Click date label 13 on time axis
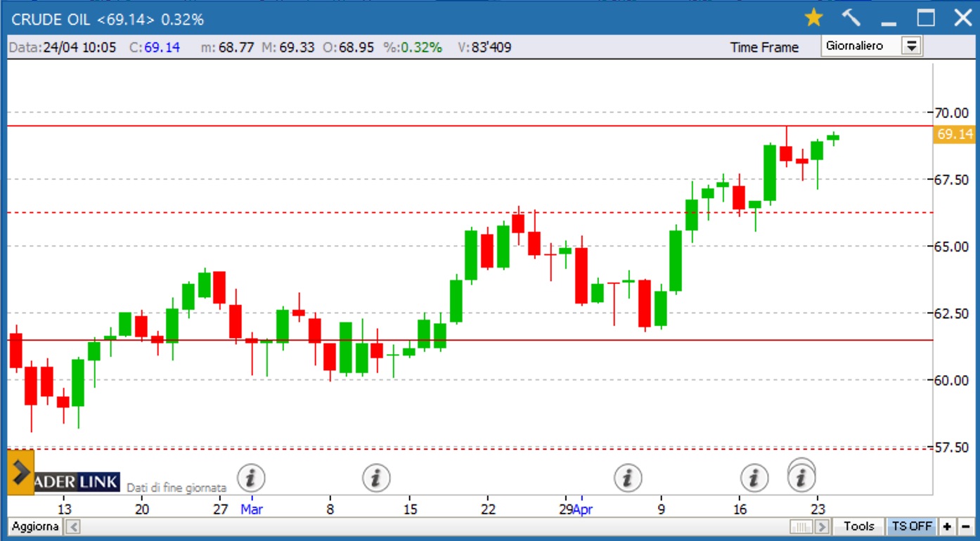 [64, 509]
